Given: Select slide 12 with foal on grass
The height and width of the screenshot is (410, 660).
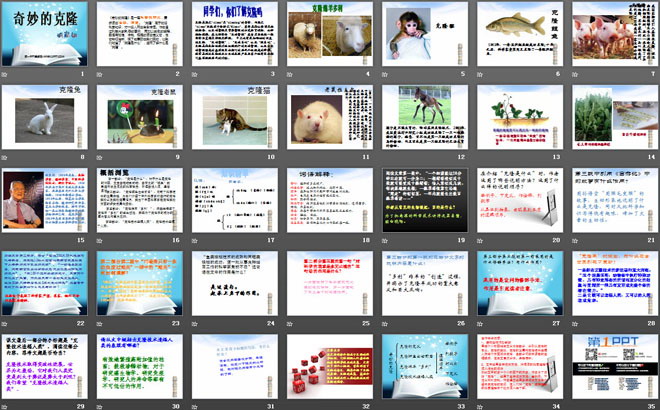Looking at the screenshot, I should (x=425, y=117).
